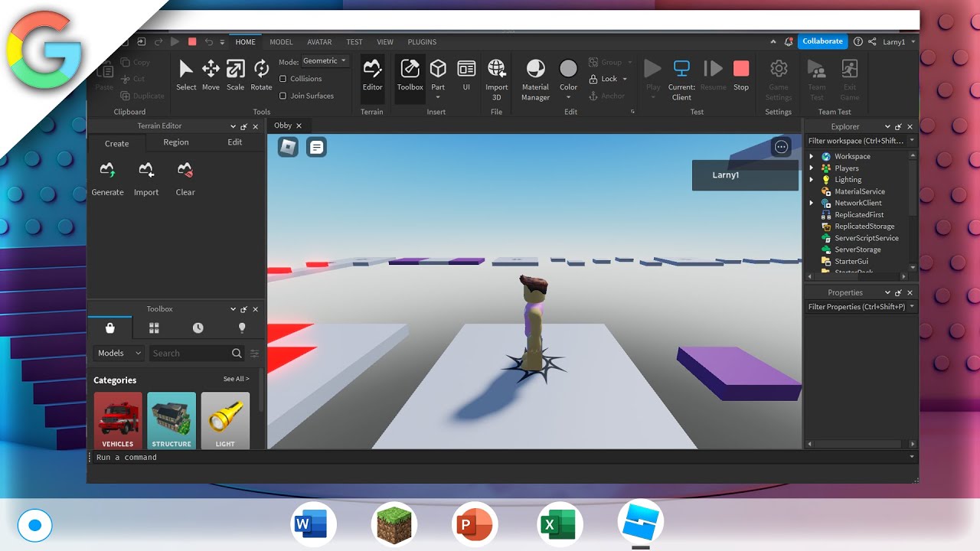Activate the Move tool

pyautogui.click(x=211, y=75)
